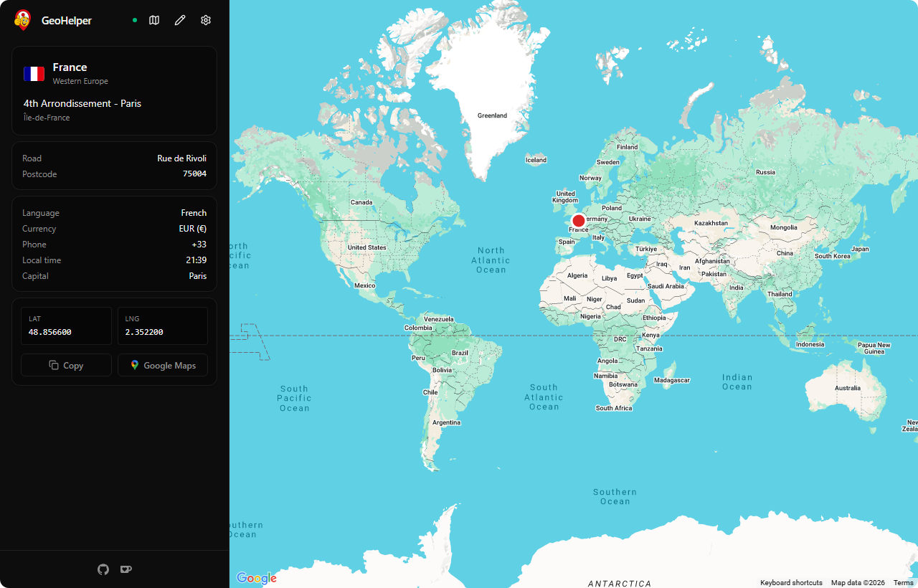
Task: Open Keyboard shortcuts link on map
Action: click(791, 583)
